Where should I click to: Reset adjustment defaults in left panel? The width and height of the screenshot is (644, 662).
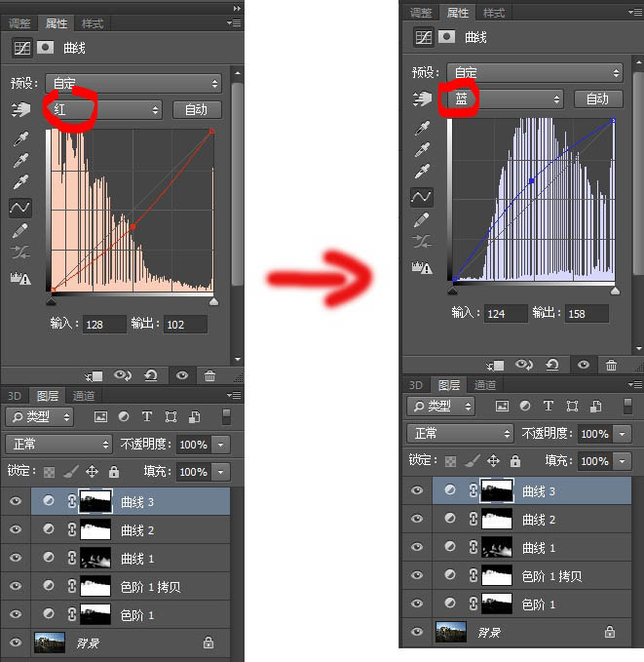click(151, 375)
